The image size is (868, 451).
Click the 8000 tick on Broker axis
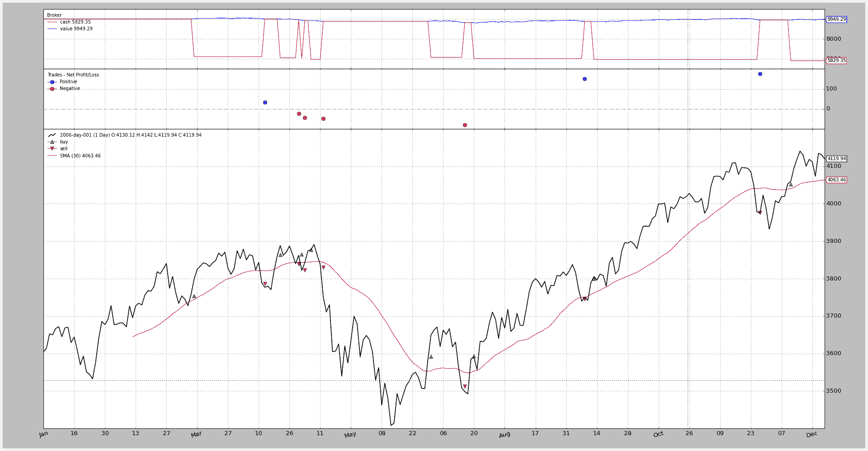834,39
